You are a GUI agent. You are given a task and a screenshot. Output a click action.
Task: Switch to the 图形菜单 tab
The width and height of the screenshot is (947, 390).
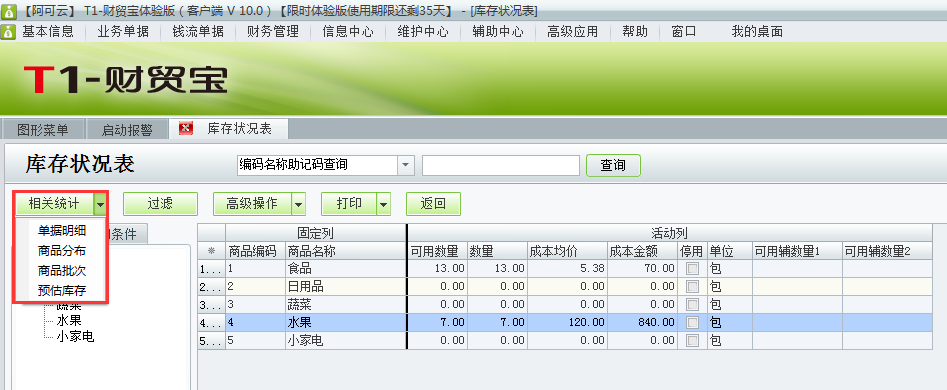[42, 130]
